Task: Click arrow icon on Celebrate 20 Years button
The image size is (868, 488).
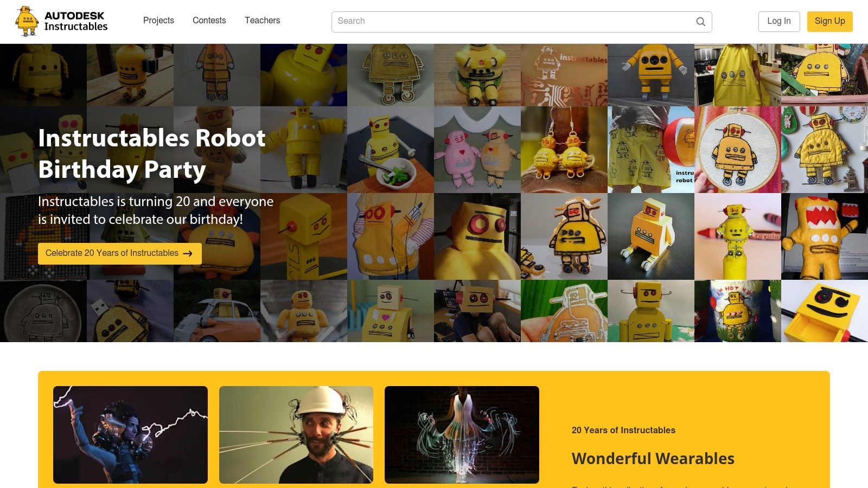Action: [188, 253]
